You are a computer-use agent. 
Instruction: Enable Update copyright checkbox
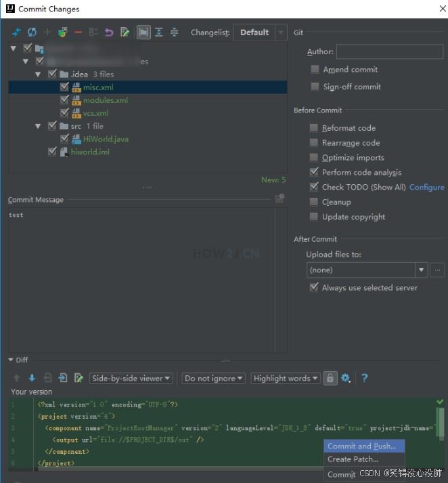pos(313,216)
